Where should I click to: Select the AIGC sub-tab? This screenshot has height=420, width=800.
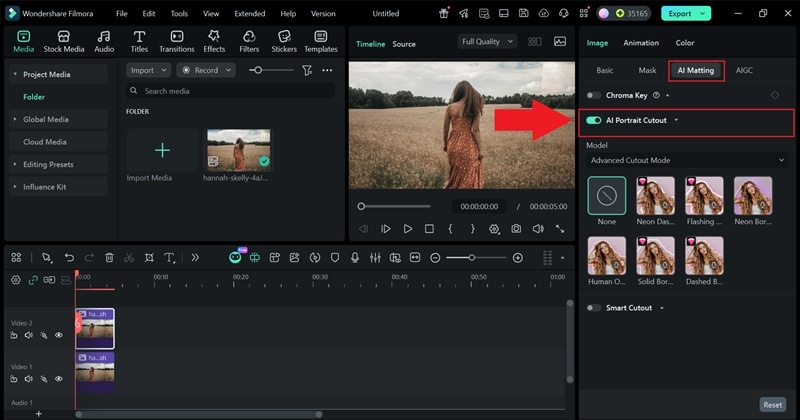(744, 70)
